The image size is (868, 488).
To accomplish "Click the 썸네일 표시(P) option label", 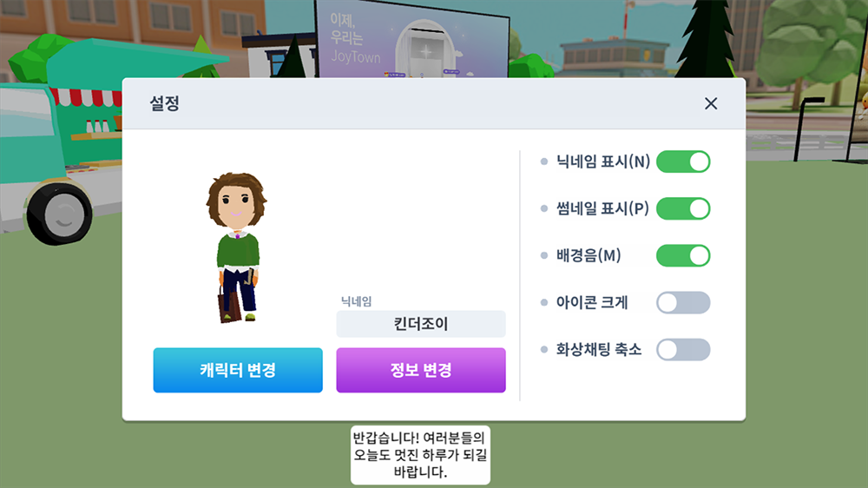I will click(602, 208).
